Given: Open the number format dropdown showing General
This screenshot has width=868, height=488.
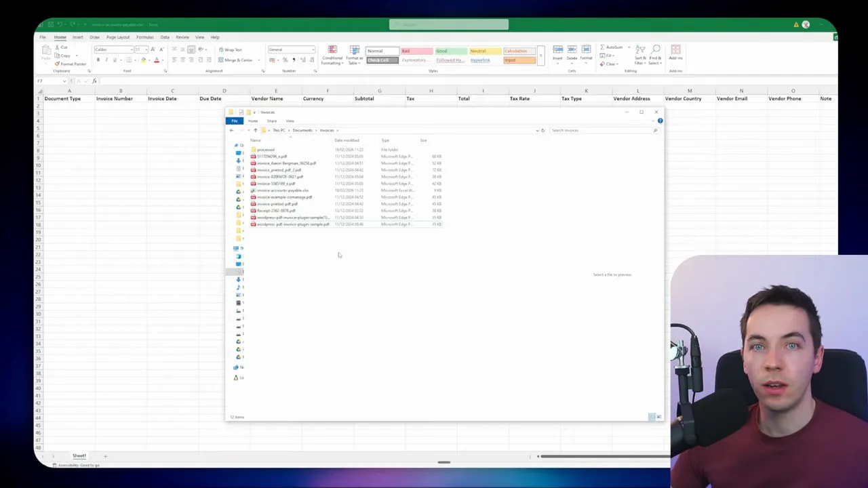Looking at the screenshot, I should point(292,49).
